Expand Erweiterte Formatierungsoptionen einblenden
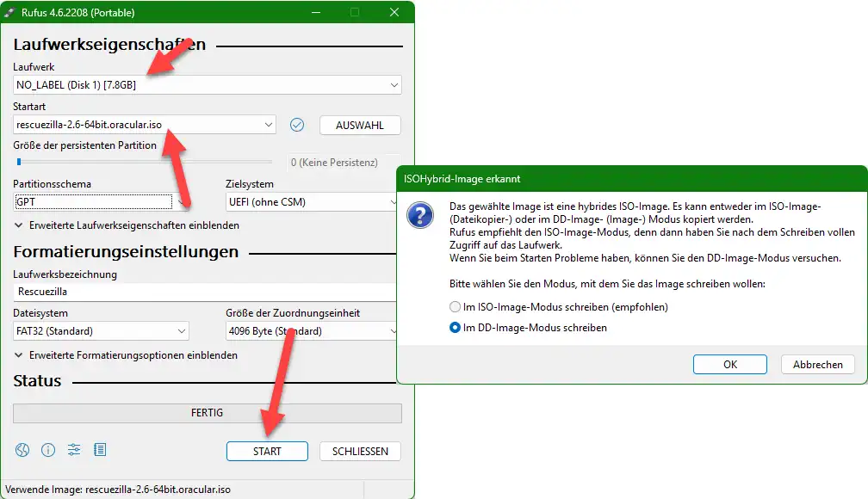 click(x=126, y=355)
